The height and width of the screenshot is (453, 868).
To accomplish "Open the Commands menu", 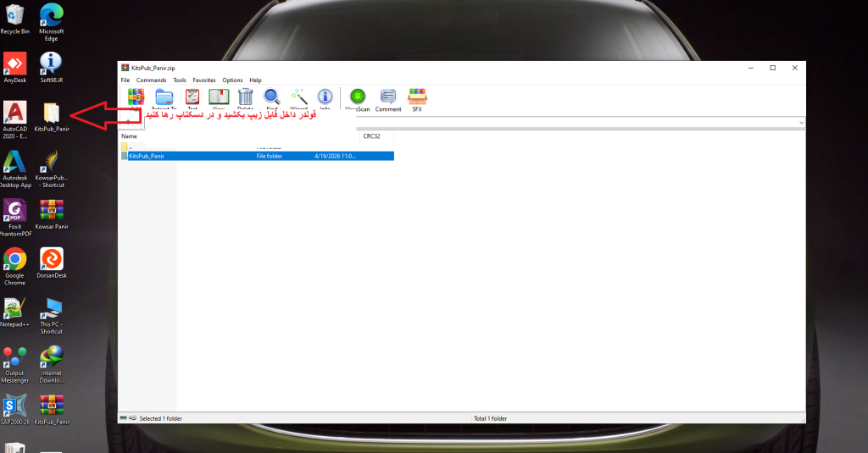I will pos(151,80).
